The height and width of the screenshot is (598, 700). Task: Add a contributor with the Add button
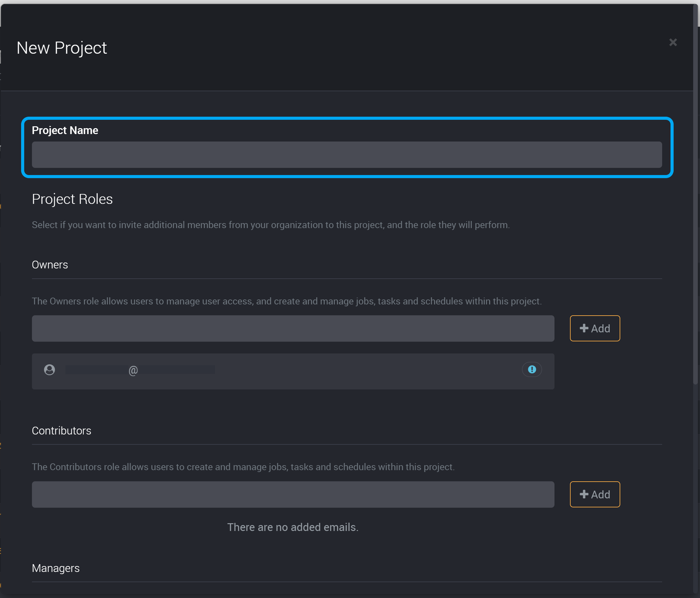click(595, 494)
